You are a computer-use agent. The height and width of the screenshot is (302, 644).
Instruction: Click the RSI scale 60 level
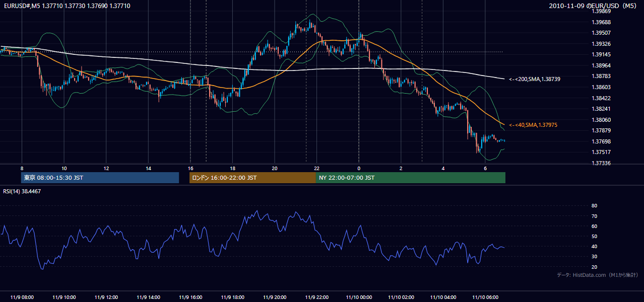tap(594, 226)
